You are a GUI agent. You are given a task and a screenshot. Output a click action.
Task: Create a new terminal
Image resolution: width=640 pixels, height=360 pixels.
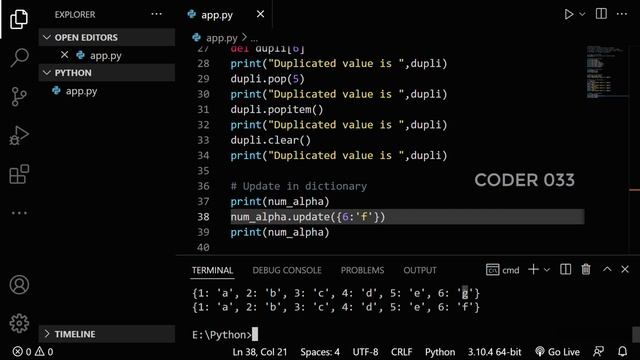533,269
